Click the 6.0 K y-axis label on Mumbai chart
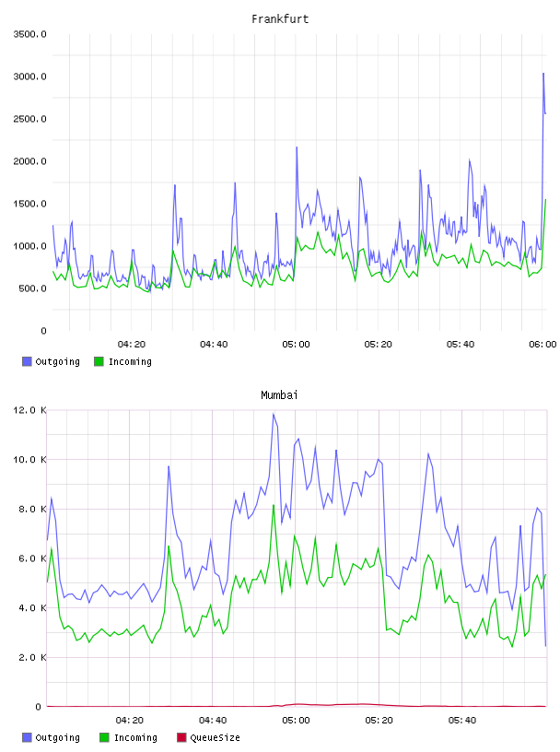This screenshot has height=752, width=560. 32,558
